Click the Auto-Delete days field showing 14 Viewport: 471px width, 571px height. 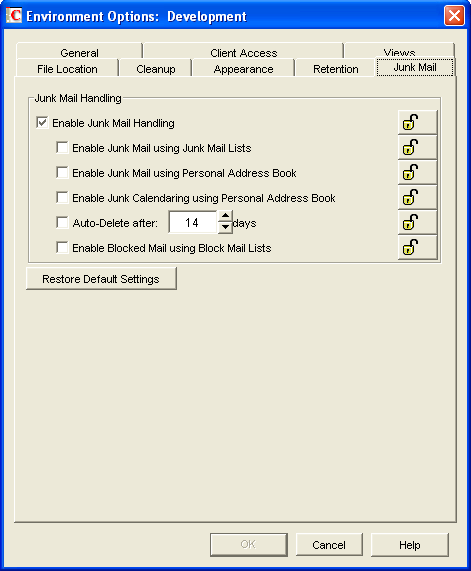pos(193,222)
